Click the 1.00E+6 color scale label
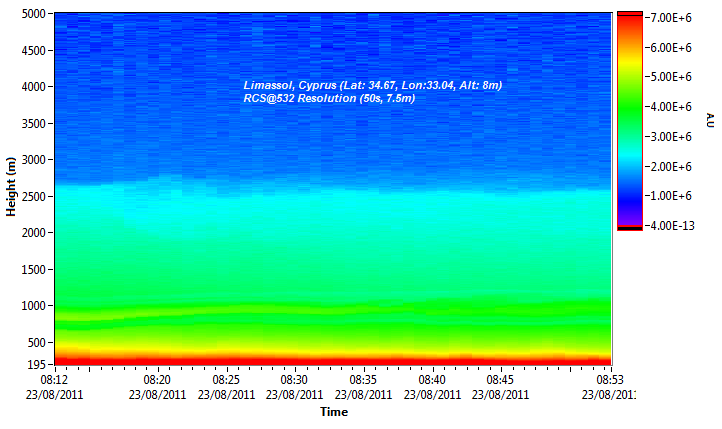722x429 pixels. pos(672,195)
